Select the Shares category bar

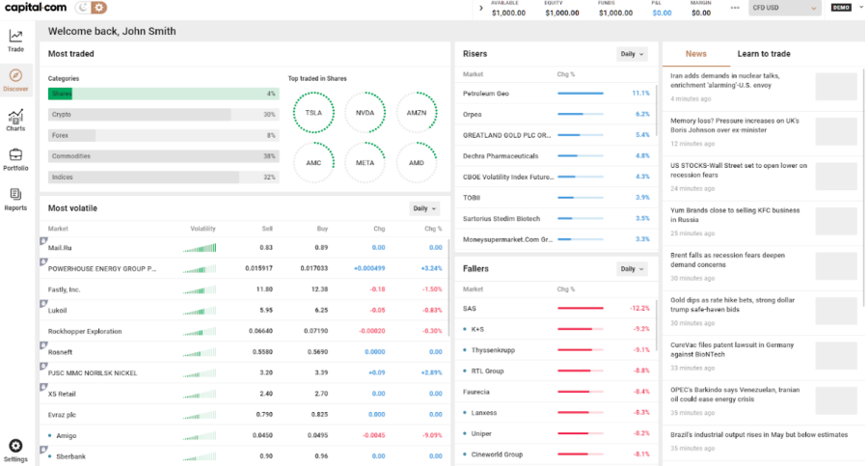click(x=163, y=94)
